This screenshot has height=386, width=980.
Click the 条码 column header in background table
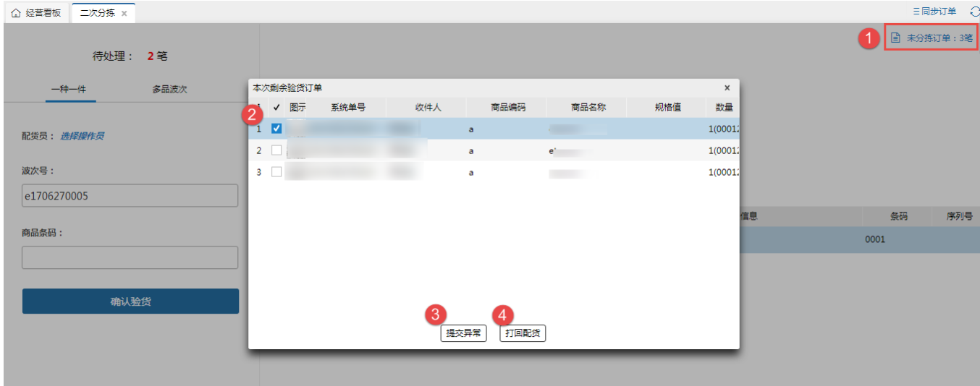[x=898, y=216]
